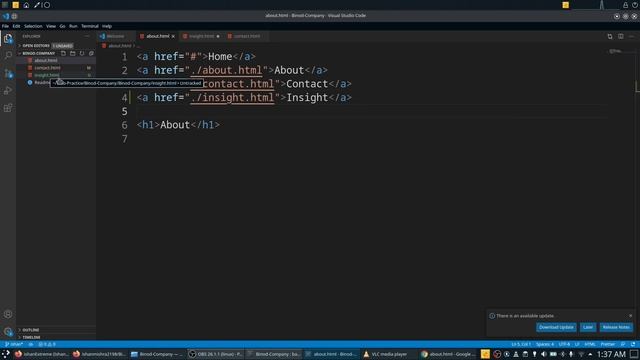Viewport: 640px width, 360px height.
Task: Switch to the insight.html tab
Action: click(x=201, y=36)
